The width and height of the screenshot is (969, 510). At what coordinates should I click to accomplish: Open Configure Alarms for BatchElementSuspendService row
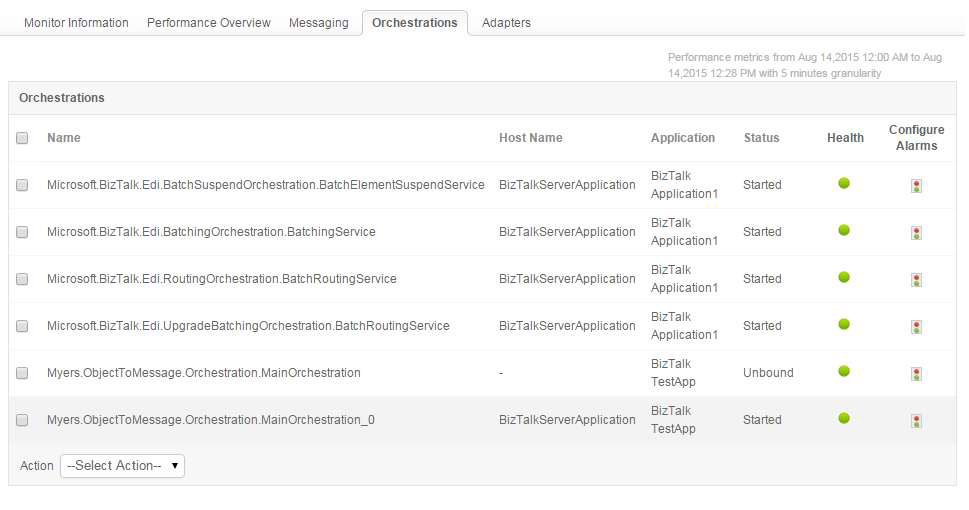916,186
